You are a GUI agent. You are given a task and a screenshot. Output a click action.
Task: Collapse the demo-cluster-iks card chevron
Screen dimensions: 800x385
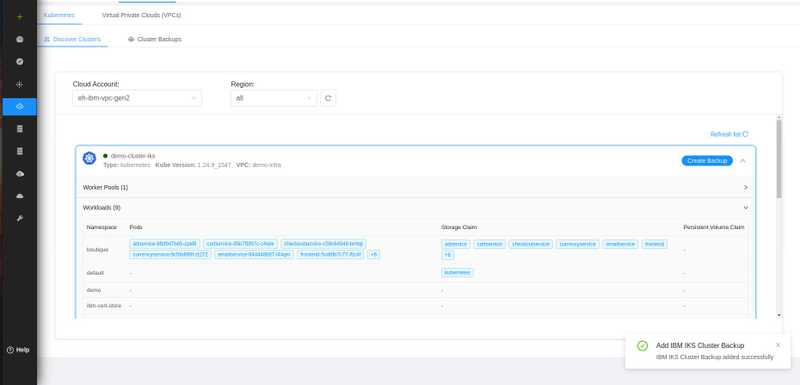(743, 161)
